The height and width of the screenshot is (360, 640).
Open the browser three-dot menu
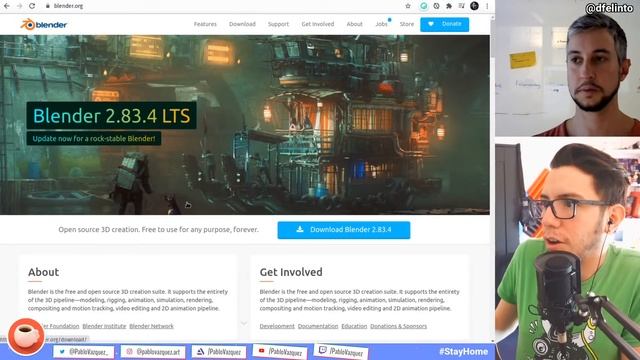[487, 6]
